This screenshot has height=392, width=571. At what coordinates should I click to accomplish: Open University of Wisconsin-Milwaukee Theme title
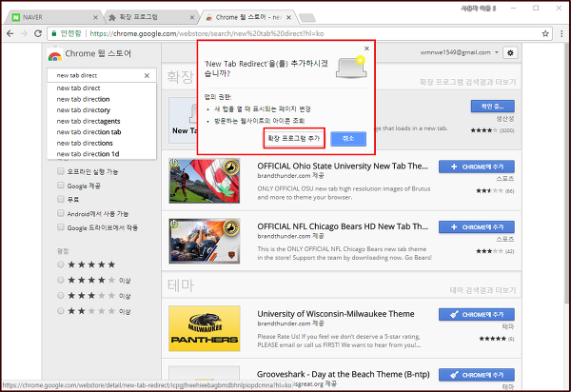tap(336, 314)
